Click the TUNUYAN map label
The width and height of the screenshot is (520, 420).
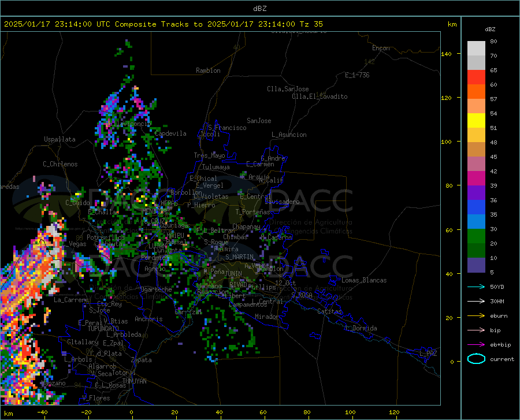(x=134, y=381)
